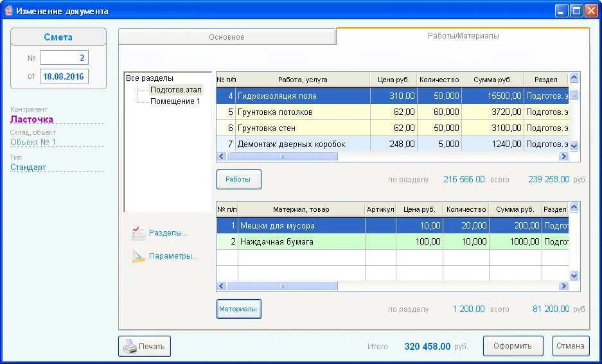Click materials table left scroll arrow

(x=222, y=286)
